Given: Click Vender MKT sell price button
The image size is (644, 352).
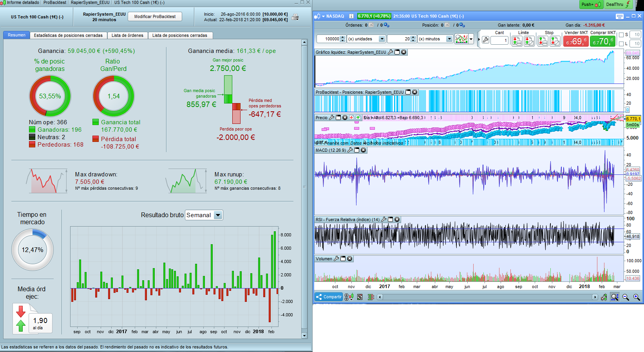Looking at the screenshot, I should click(x=576, y=41).
